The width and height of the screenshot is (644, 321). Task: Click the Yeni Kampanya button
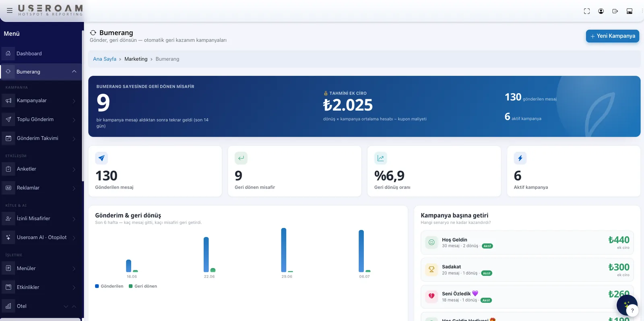(612, 36)
